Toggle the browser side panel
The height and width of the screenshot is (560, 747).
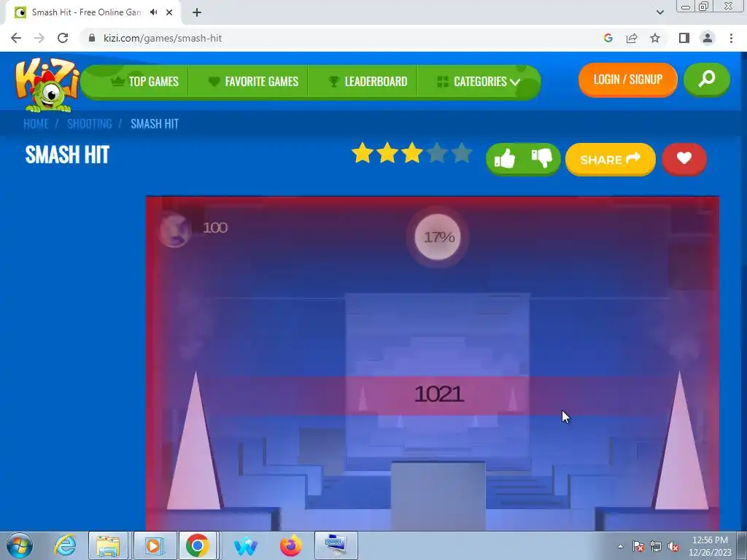coord(684,38)
